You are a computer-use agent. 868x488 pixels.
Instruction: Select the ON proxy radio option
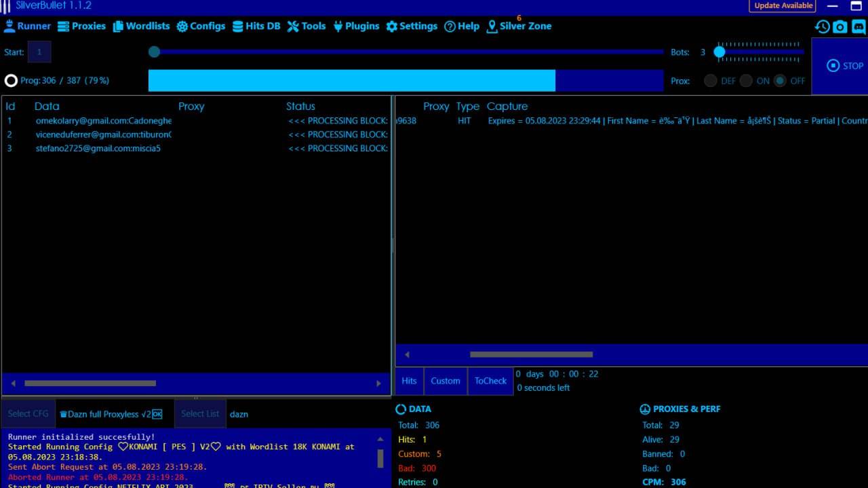click(x=746, y=81)
